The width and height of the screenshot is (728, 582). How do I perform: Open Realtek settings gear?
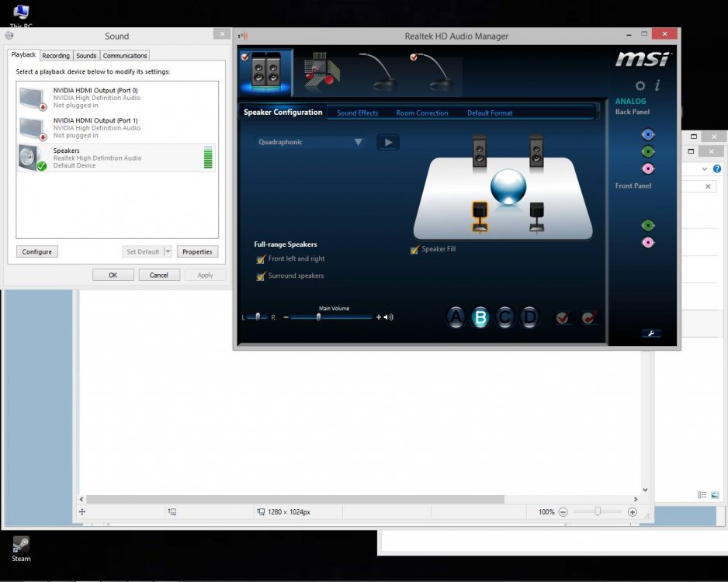640,85
